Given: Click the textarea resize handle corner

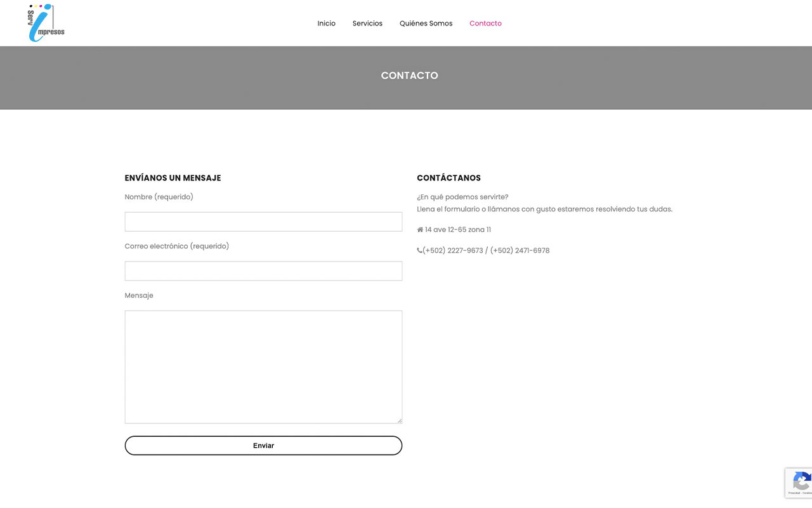Looking at the screenshot, I should point(398,420).
